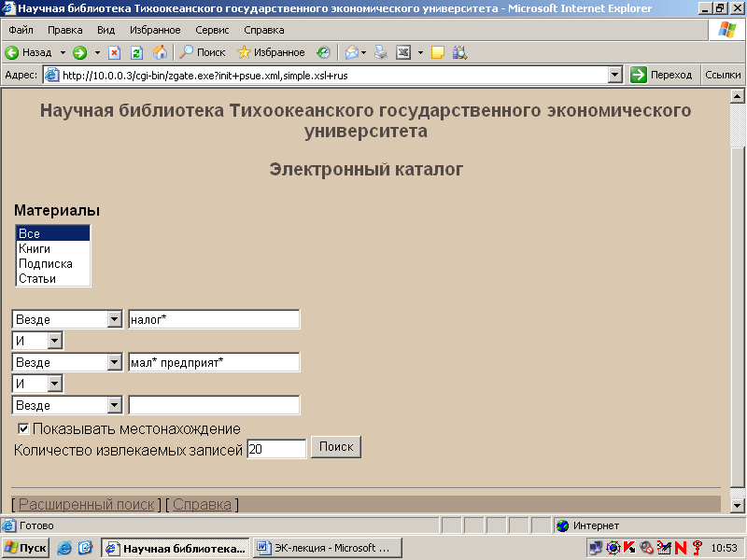This screenshot has width=747, height=560.
Task: Click the Windows flag logo throbber
Action: coord(727,30)
